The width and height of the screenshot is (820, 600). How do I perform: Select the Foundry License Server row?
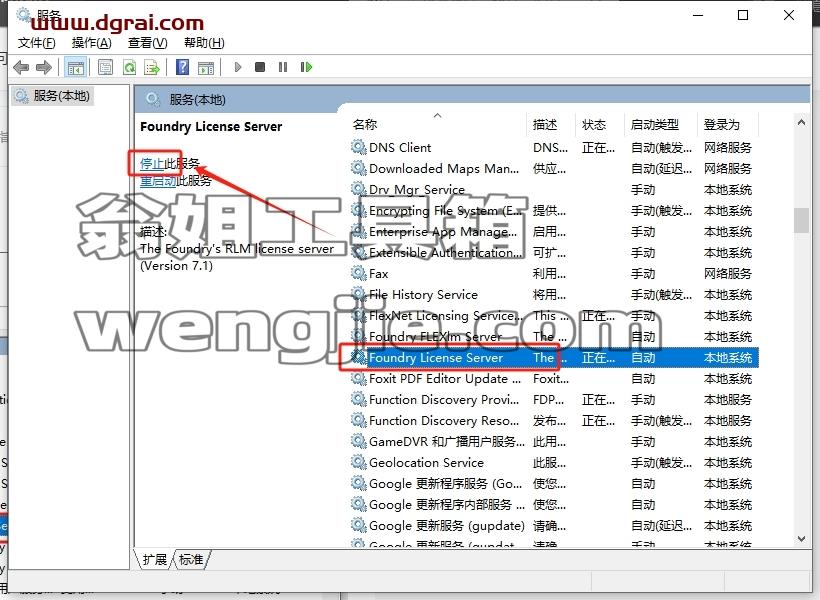[554, 358]
